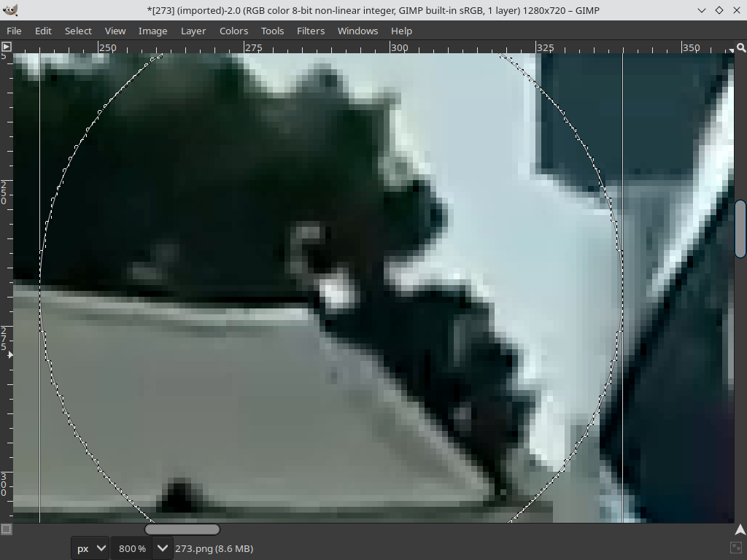
Task: Open the Help menu
Action: tap(402, 31)
